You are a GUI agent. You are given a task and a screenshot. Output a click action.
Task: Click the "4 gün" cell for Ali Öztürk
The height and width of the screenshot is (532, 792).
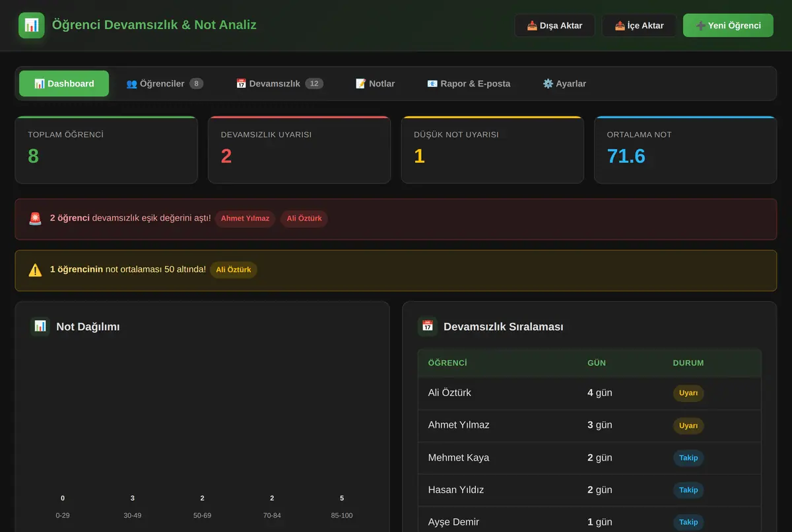coord(600,393)
